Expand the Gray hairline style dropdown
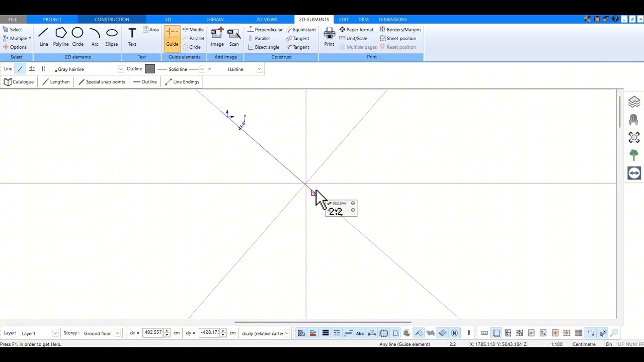The height and width of the screenshot is (362, 644). point(121,69)
